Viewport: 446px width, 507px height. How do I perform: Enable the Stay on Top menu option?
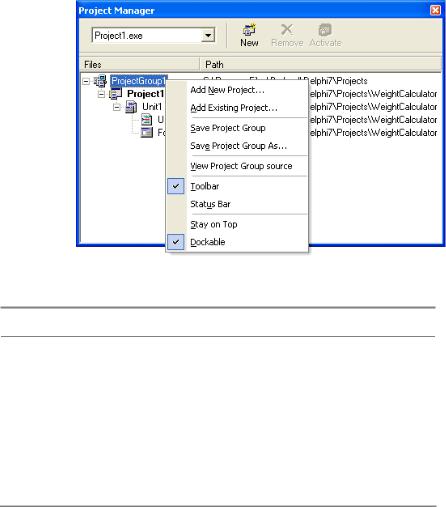(237, 224)
